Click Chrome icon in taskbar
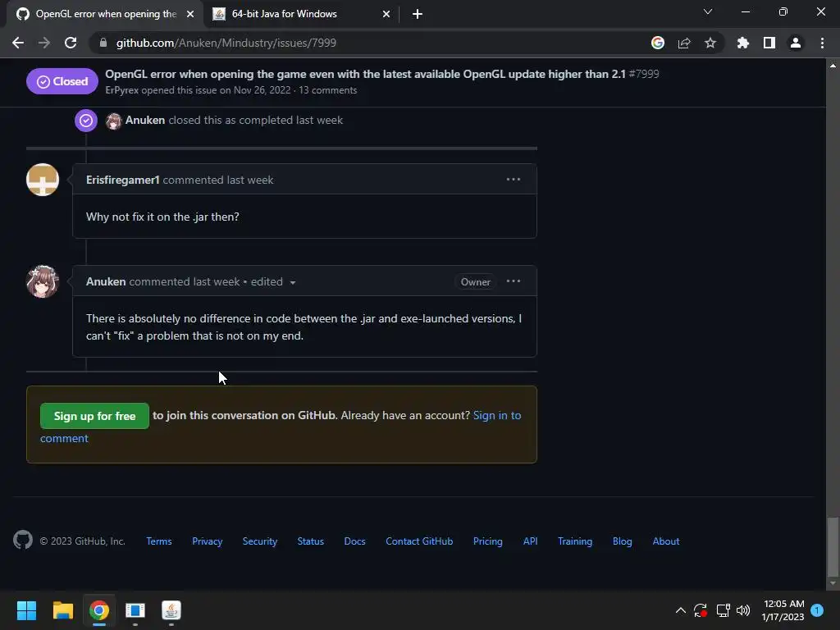The width and height of the screenshot is (840, 630). click(99, 610)
